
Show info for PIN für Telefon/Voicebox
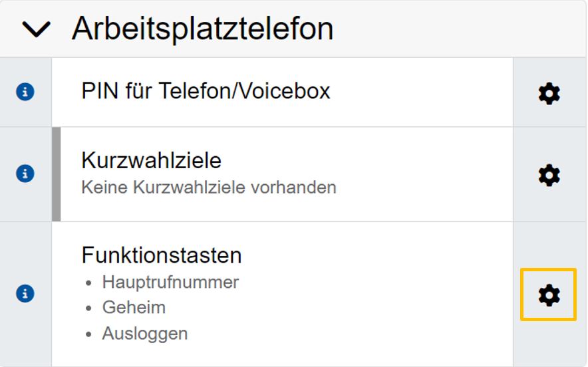(x=25, y=92)
